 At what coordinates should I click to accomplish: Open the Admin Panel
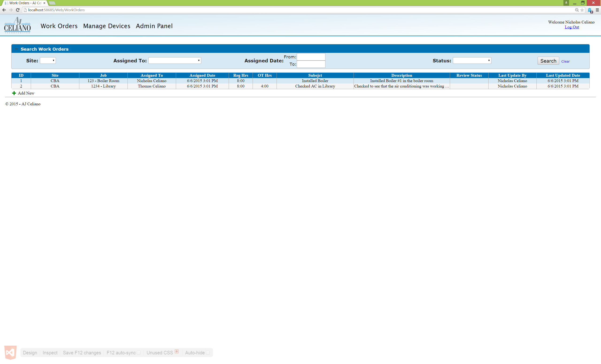click(154, 26)
